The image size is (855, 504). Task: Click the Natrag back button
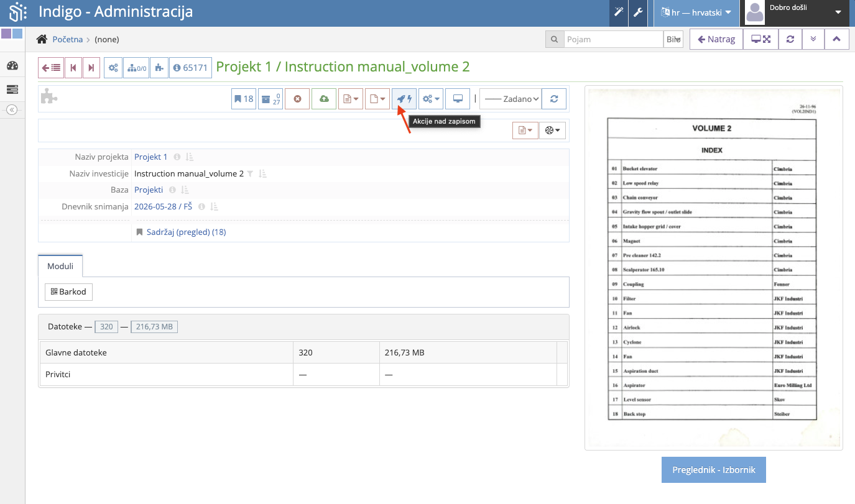tap(716, 39)
